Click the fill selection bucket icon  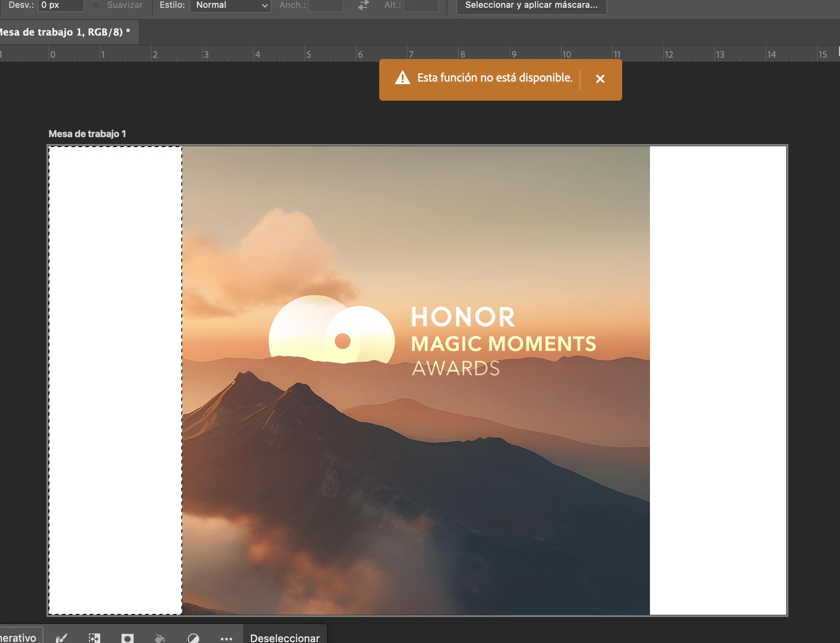click(160, 638)
